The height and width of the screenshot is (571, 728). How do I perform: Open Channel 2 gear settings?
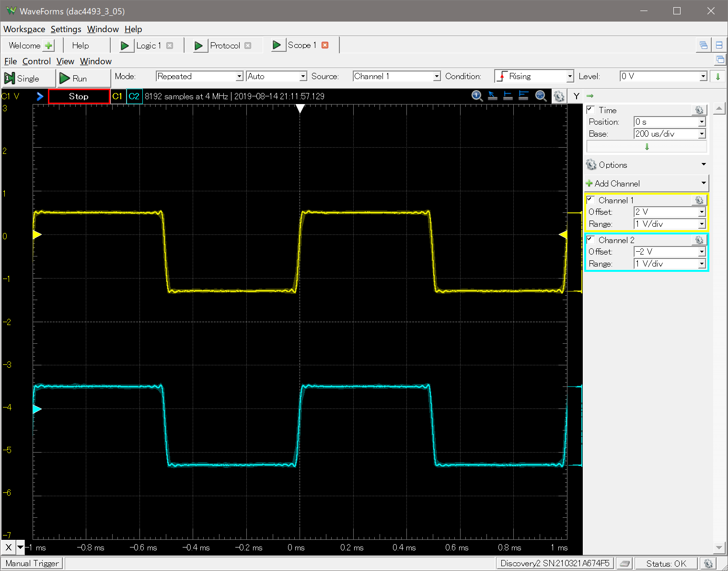pos(699,240)
